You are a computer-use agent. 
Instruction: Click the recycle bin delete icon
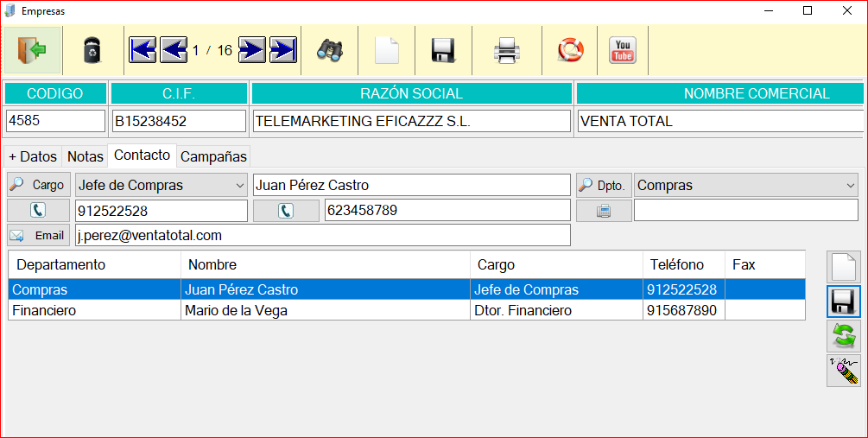click(92, 50)
